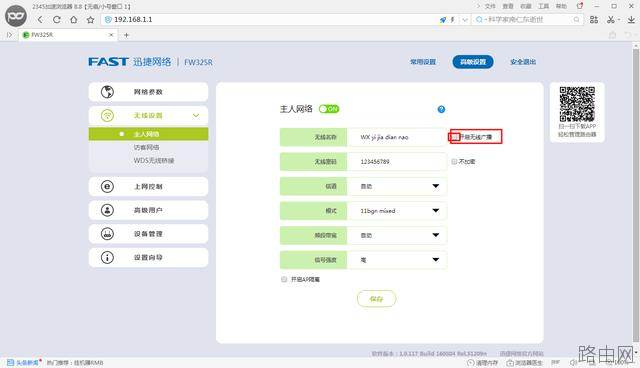Click the address bar showing 192.168.1.1
Image resolution: width=640 pixels, height=368 pixels.
click(269, 20)
